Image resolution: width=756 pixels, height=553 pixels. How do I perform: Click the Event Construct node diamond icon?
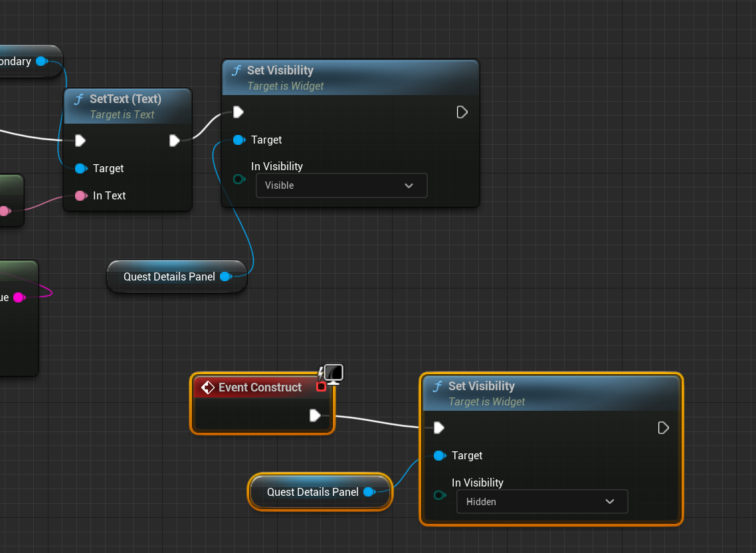[208, 387]
